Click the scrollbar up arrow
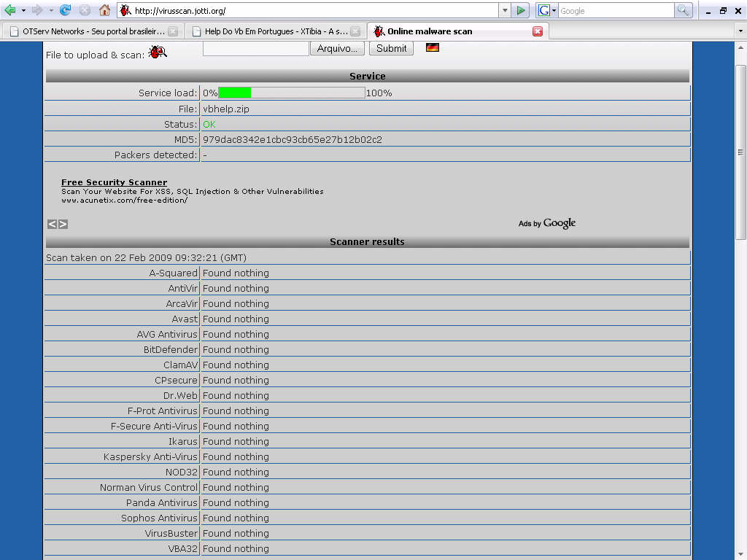Screen dimensions: 747x560 tap(740, 47)
